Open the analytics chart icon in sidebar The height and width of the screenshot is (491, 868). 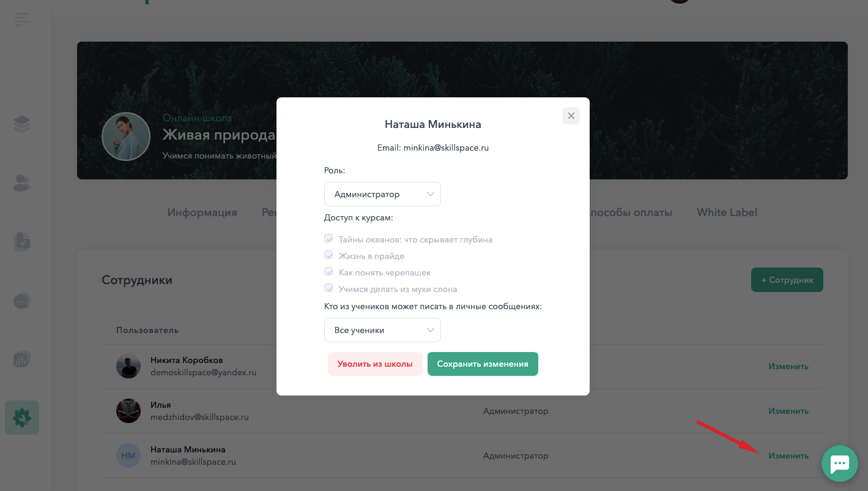pos(22,359)
